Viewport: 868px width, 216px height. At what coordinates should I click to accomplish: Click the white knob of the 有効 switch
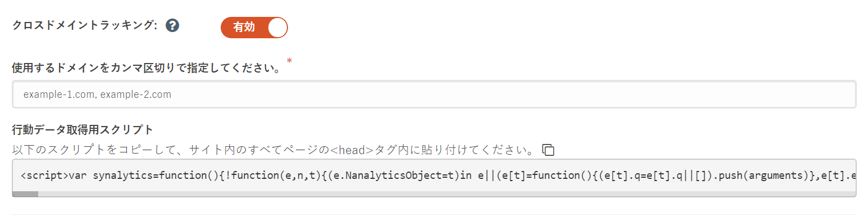[x=277, y=27]
